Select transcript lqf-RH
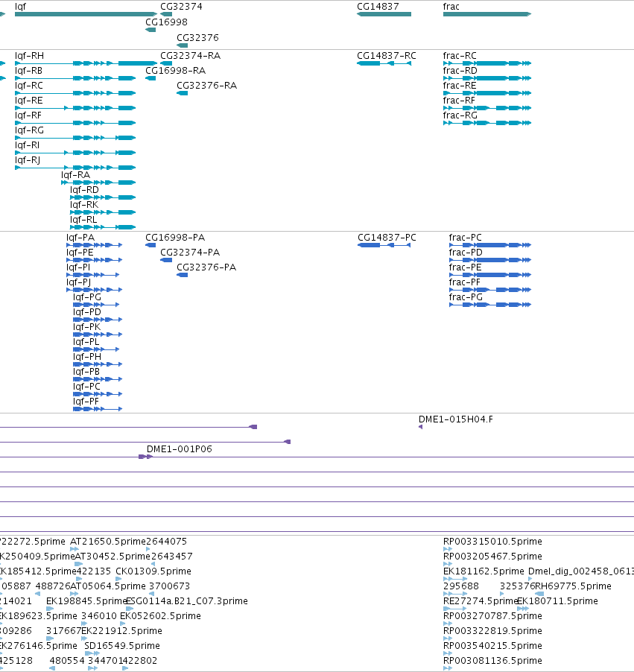This screenshot has height=672, width=634. tap(86, 63)
